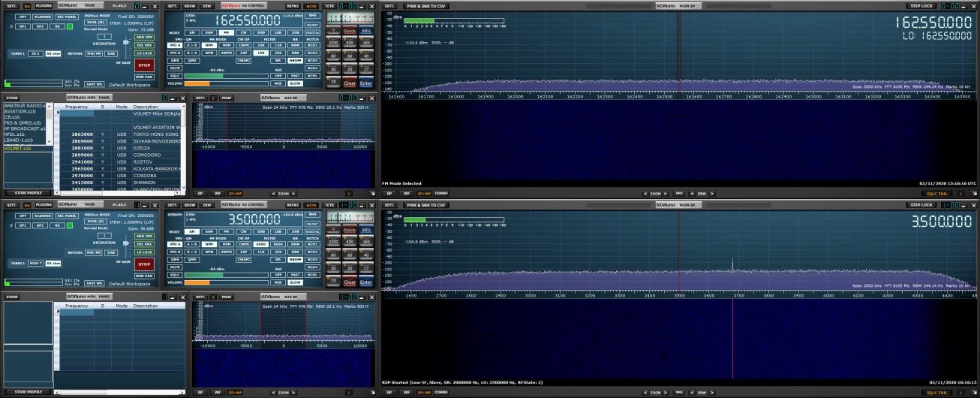Click PWR & SNR TO CSV button on top
The image size is (980, 398).
(x=425, y=5)
